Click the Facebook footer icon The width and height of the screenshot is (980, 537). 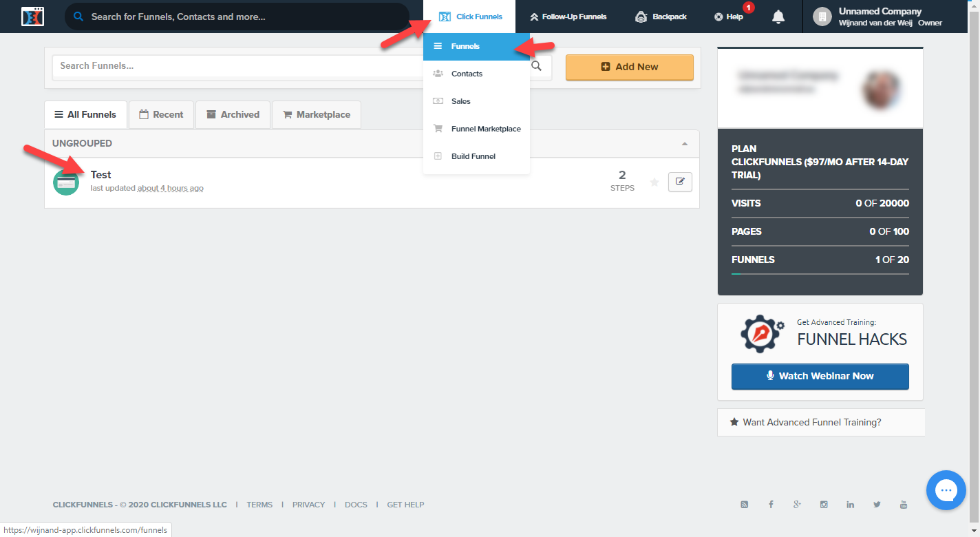click(771, 505)
